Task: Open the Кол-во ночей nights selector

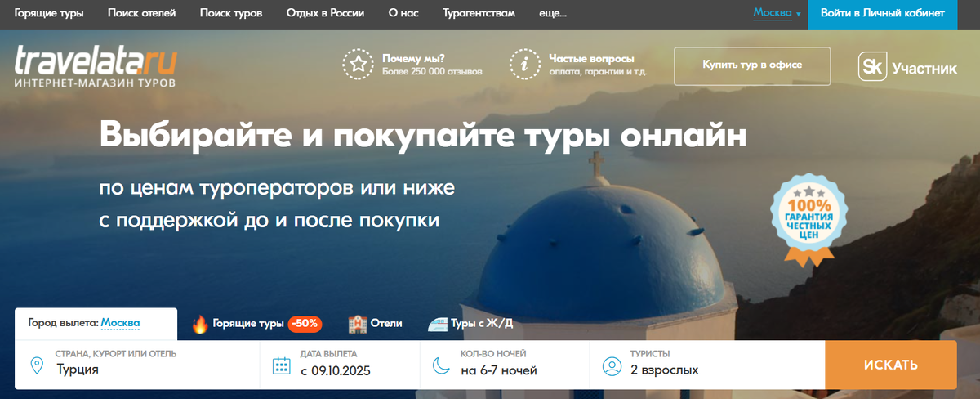Action: [505, 365]
